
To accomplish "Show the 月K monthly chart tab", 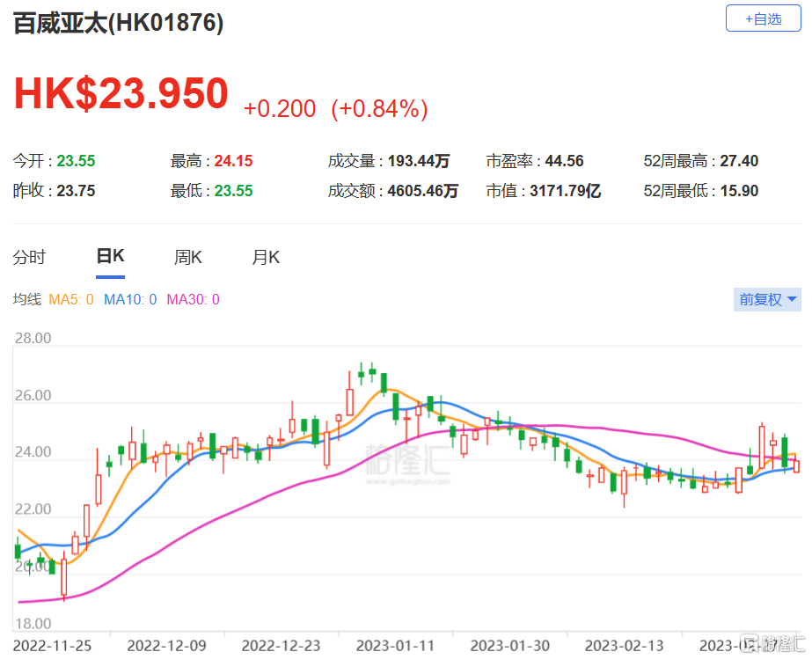I will click(266, 257).
